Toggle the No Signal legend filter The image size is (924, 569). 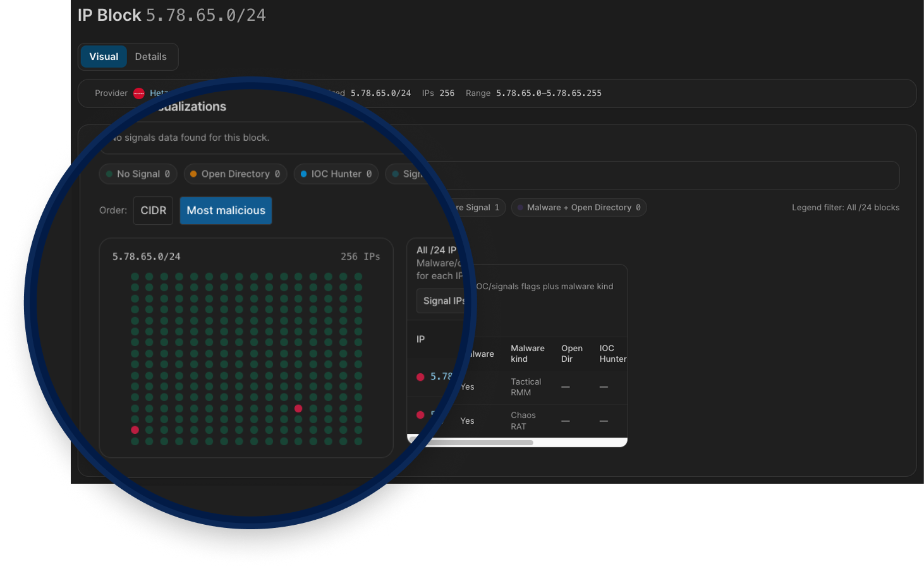point(138,174)
